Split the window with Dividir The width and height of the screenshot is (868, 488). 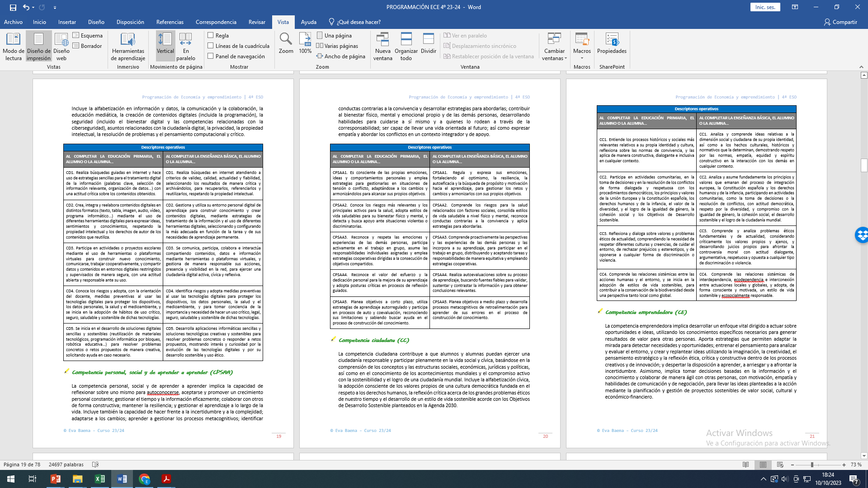[428, 43]
